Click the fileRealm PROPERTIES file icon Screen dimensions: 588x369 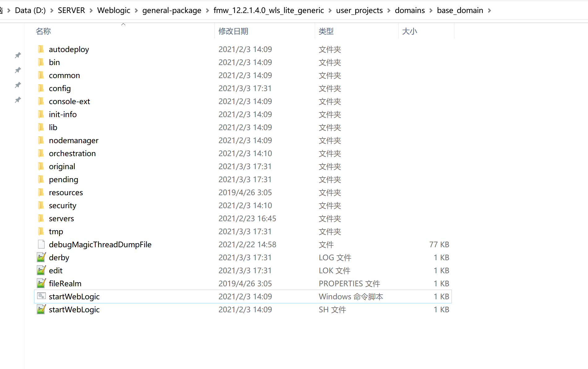click(41, 283)
